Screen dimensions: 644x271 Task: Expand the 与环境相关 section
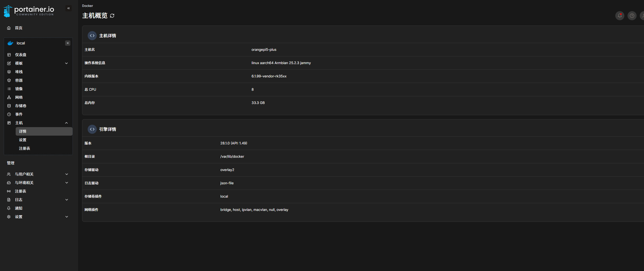67,183
